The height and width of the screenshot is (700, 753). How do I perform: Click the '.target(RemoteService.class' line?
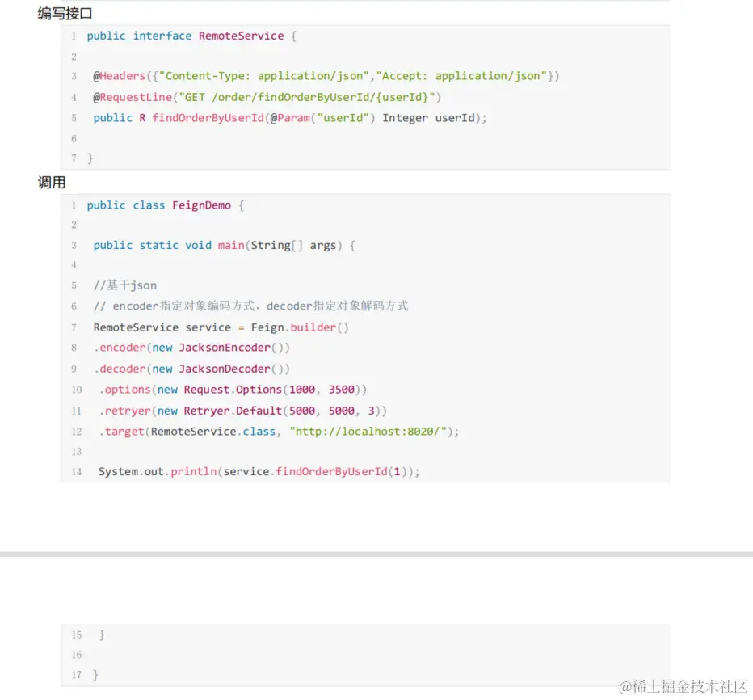279,432
